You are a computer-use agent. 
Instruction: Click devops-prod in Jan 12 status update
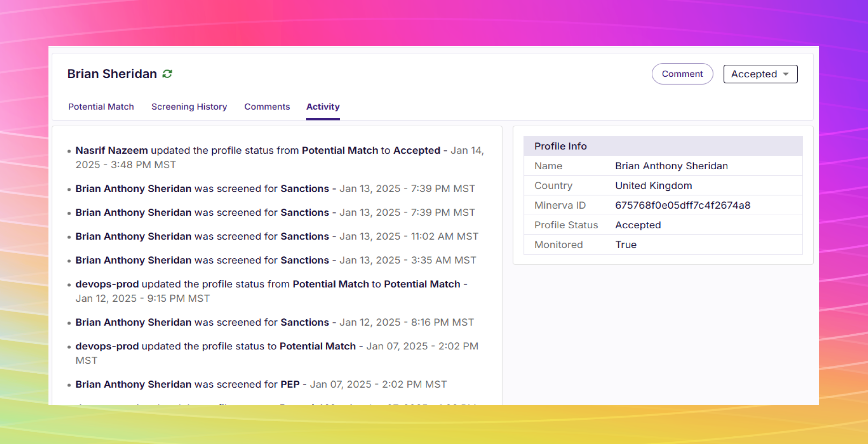pyautogui.click(x=107, y=284)
